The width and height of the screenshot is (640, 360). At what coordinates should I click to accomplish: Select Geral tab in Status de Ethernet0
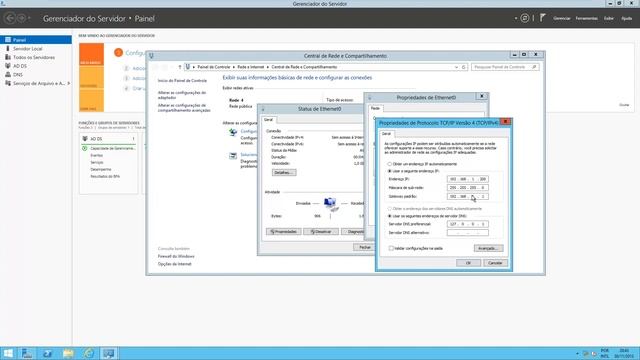click(x=268, y=120)
